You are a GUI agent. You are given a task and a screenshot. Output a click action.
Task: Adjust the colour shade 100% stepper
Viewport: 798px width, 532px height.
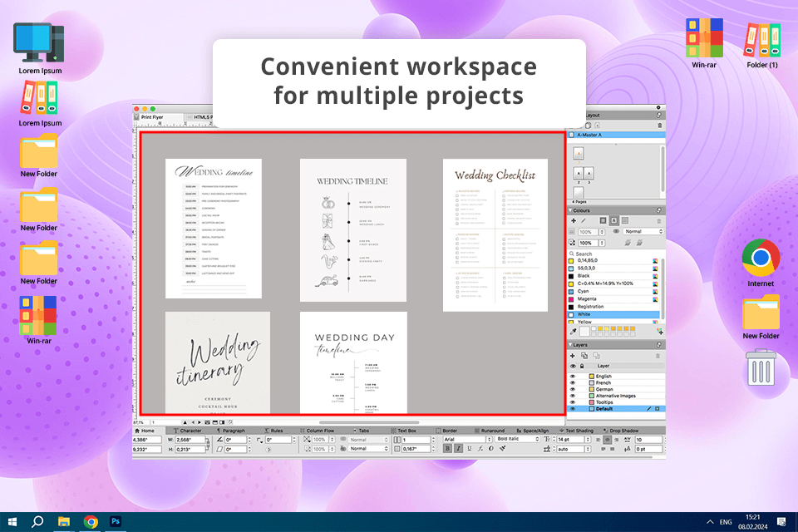click(x=602, y=232)
